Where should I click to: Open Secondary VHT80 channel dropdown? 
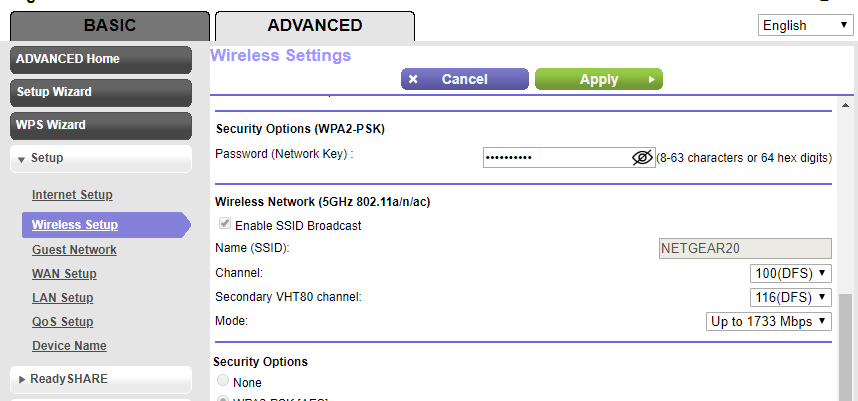pos(790,297)
